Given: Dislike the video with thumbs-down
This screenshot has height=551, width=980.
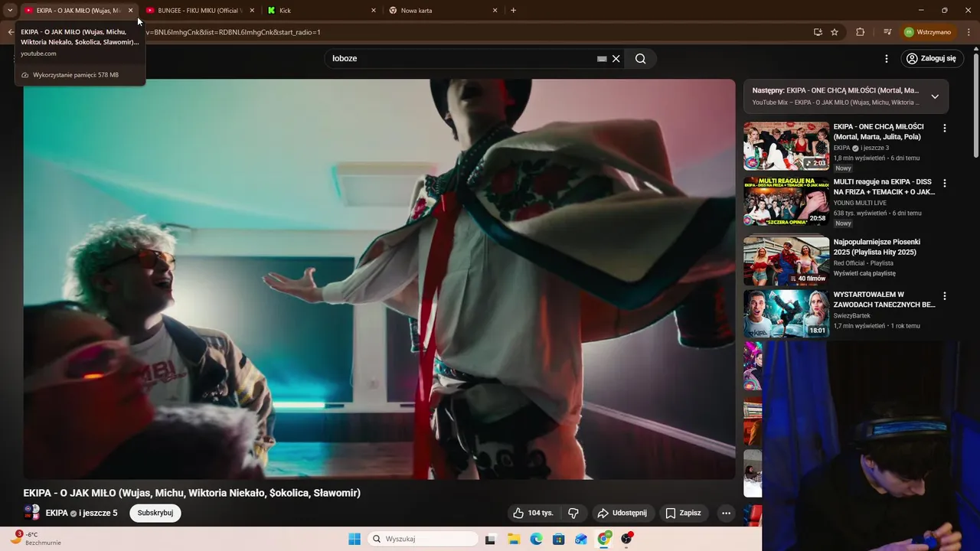Looking at the screenshot, I should (573, 513).
